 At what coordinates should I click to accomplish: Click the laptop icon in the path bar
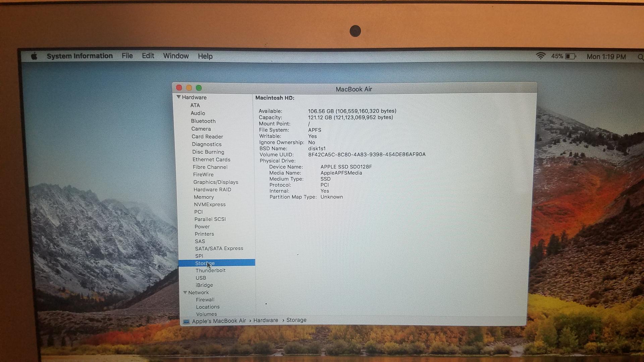coord(186,321)
